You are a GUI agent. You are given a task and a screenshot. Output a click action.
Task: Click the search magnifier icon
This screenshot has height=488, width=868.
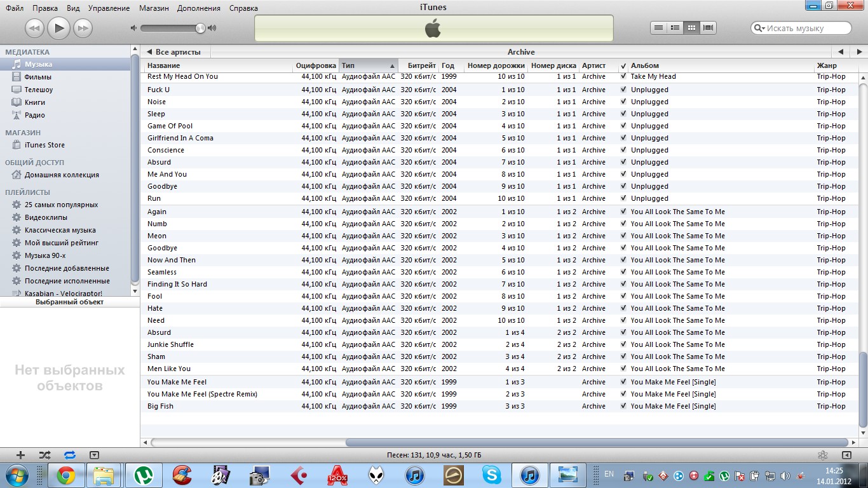(759, 28)
